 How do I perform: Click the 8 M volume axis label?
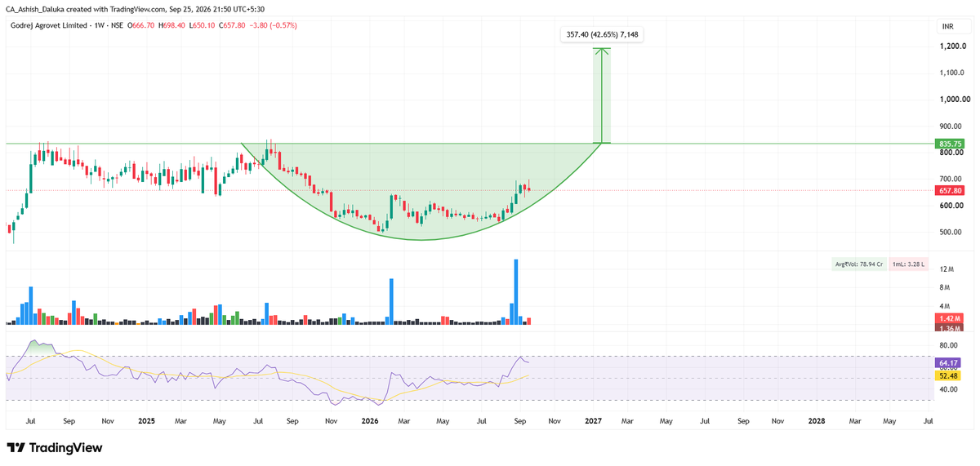coord(947,287)
